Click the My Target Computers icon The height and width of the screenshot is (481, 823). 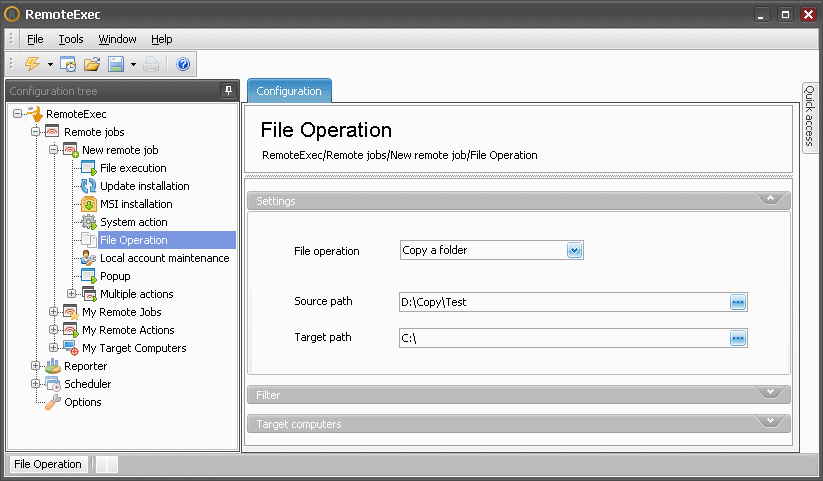pyautogui.click(x=71, y=348)
